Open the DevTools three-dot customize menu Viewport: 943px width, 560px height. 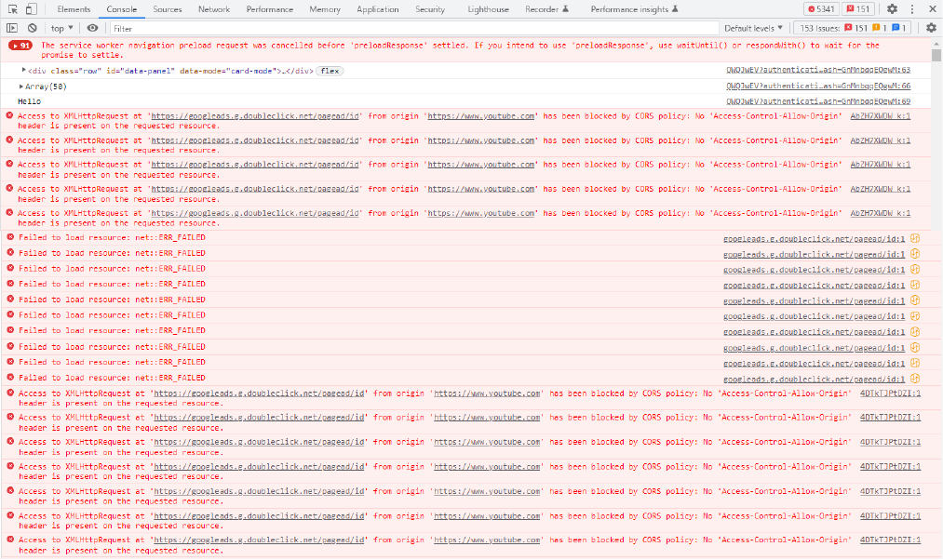(912, 9)
